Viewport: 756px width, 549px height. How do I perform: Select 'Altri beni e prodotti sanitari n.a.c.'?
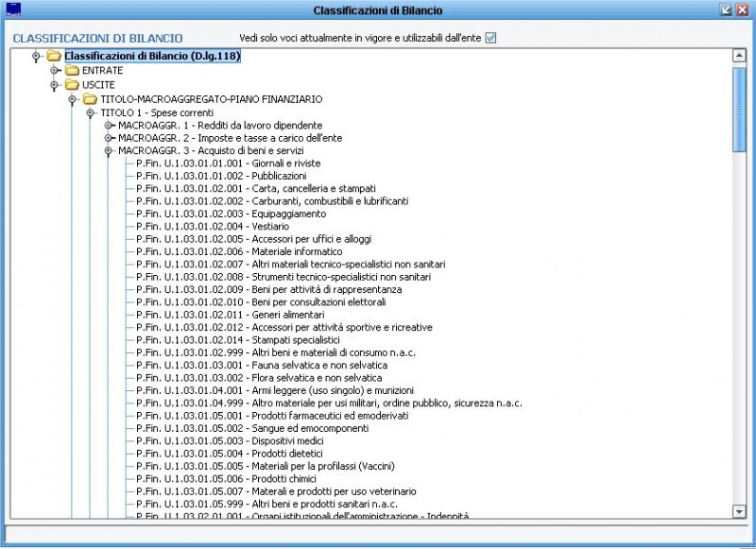(267, 504)
